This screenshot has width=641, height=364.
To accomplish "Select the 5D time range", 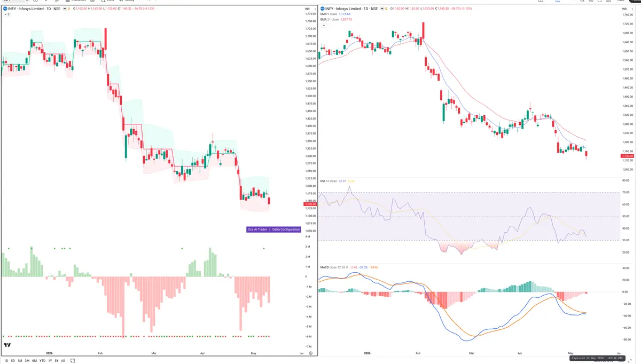I will pyautogui.click(x=13, y=361).
